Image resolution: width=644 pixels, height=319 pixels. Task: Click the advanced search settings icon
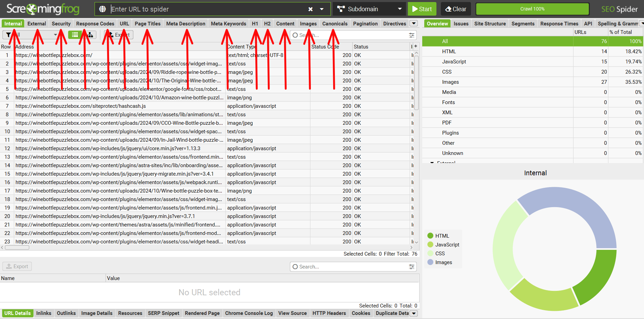click(411, 35)
